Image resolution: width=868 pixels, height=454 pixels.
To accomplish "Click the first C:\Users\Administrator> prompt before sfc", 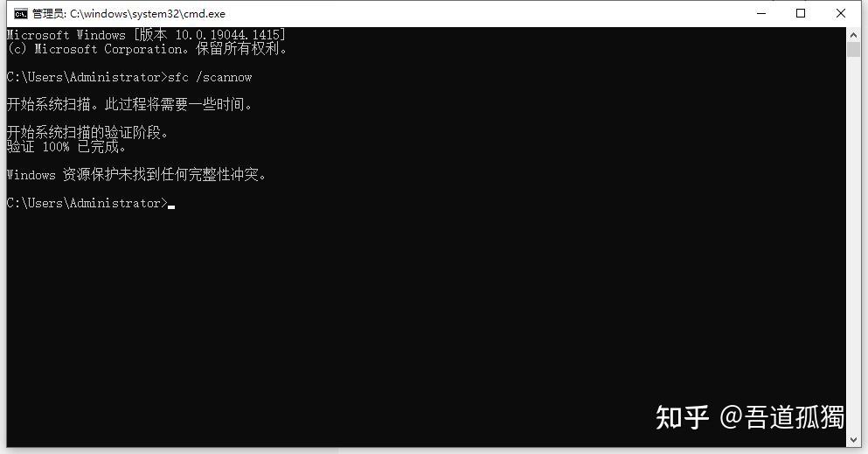I will click(87, 77).
